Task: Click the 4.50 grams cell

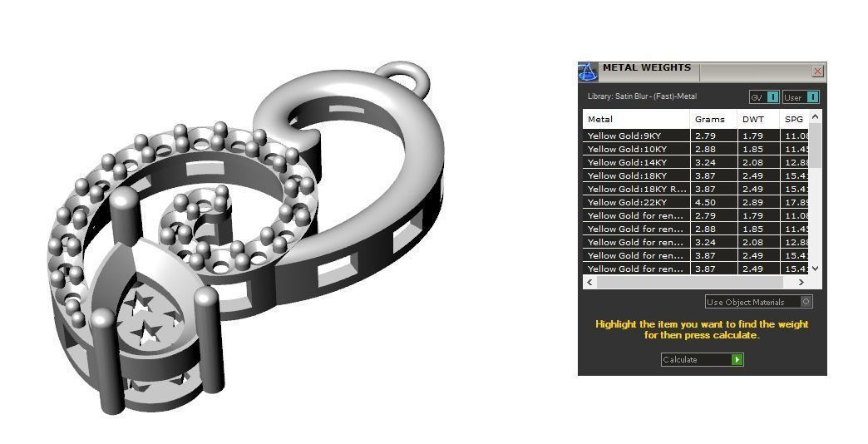Action: pos(713,202)
